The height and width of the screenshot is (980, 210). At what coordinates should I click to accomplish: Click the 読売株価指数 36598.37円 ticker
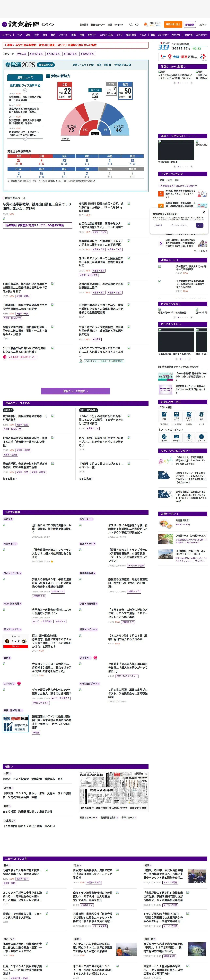183,46
